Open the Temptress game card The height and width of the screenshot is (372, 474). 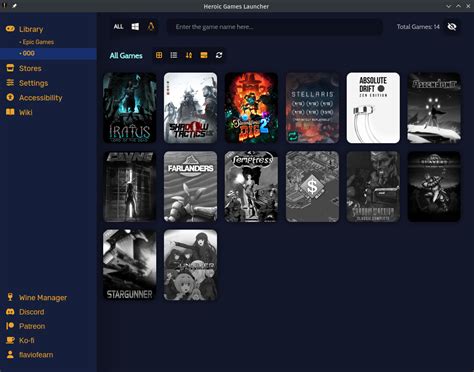tap(251, 187)
